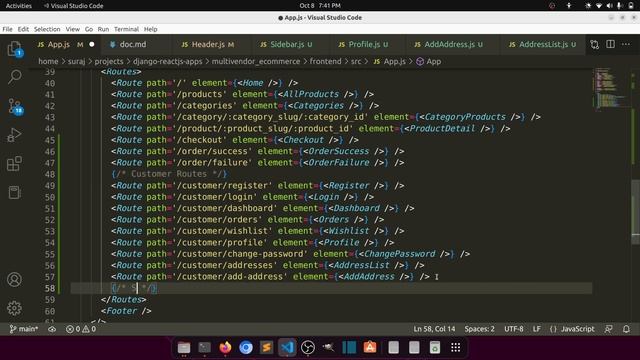Switch to the Sidebar.js tab
Viewport: 640px width, 360px height.
tap(287, 44)
